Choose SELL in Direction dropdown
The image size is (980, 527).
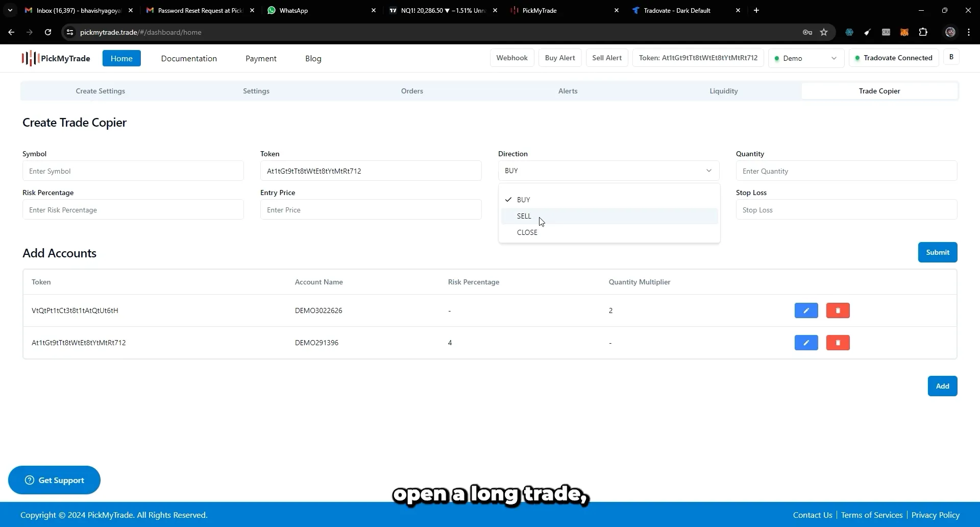coord(609,216)
